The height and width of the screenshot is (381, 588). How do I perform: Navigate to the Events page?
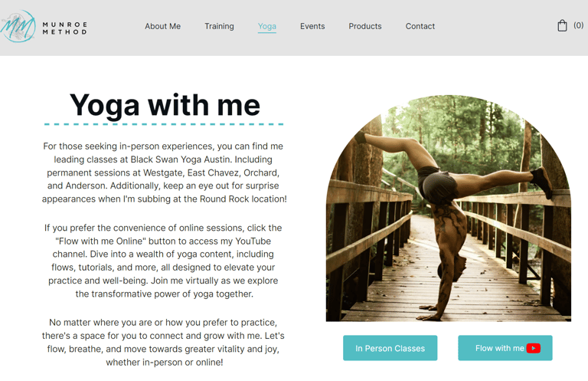tap(312, 26)
